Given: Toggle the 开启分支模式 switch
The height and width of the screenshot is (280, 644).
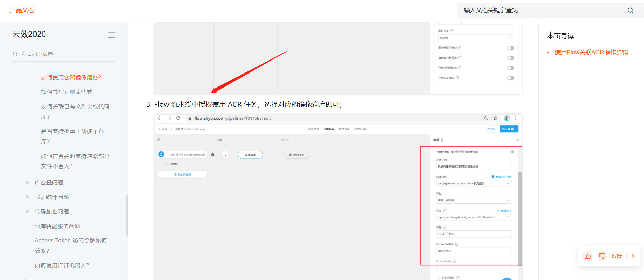Looking at the screenshot, I should 511,78.
